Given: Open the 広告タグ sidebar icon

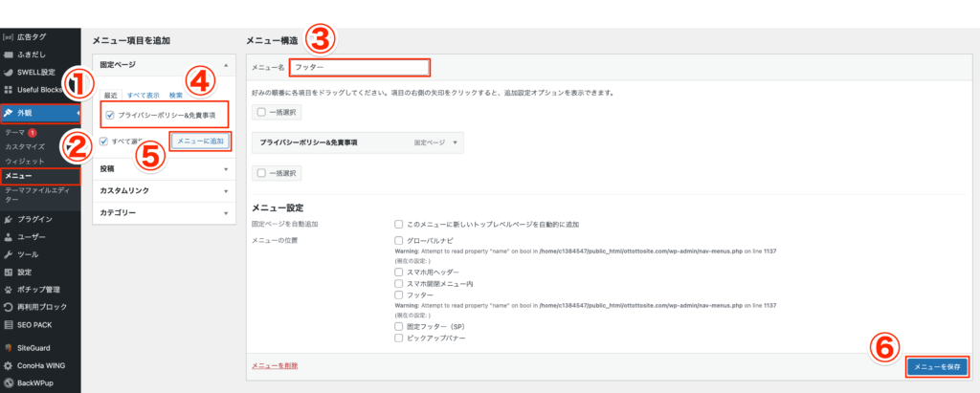Looking at the screenshot, I should [x=8, y=37].
